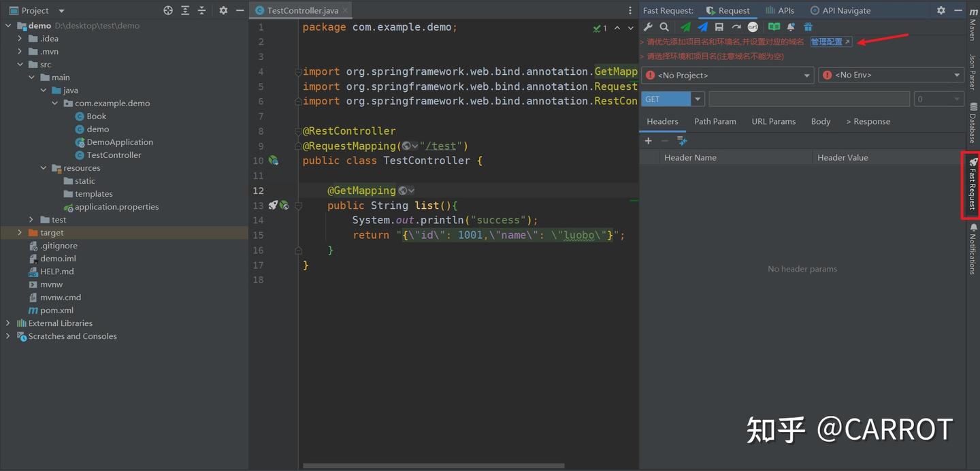Click the blue Send and Download icon

tap(702, 27)
